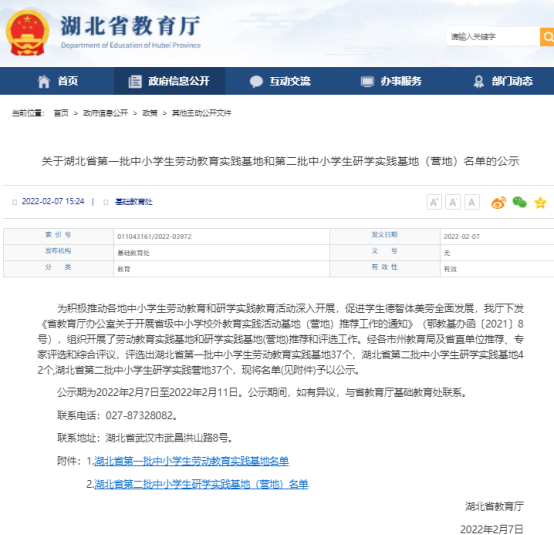Open 部门动态 navigation menu
This screenshot has height=535, width=554.
(x=502, y=81)
